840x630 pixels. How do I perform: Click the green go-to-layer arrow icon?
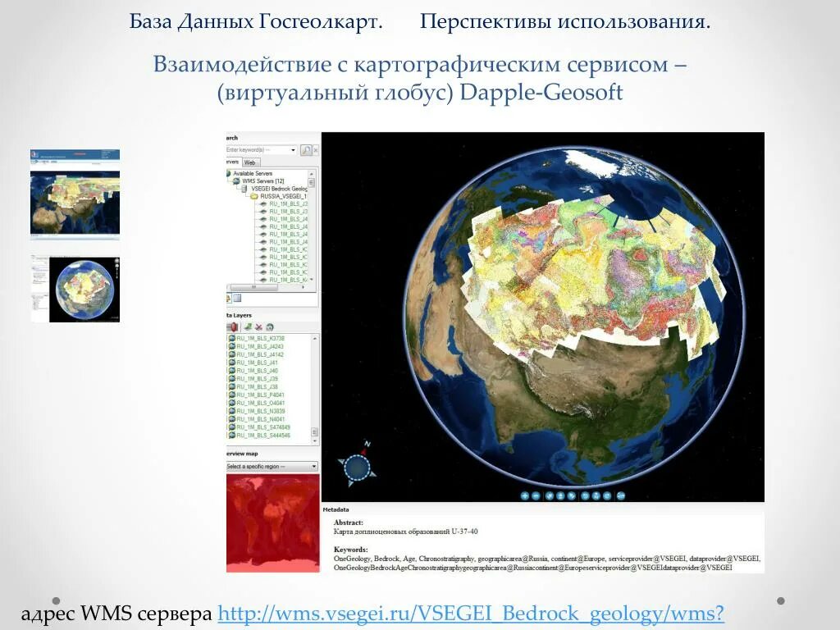248,326
